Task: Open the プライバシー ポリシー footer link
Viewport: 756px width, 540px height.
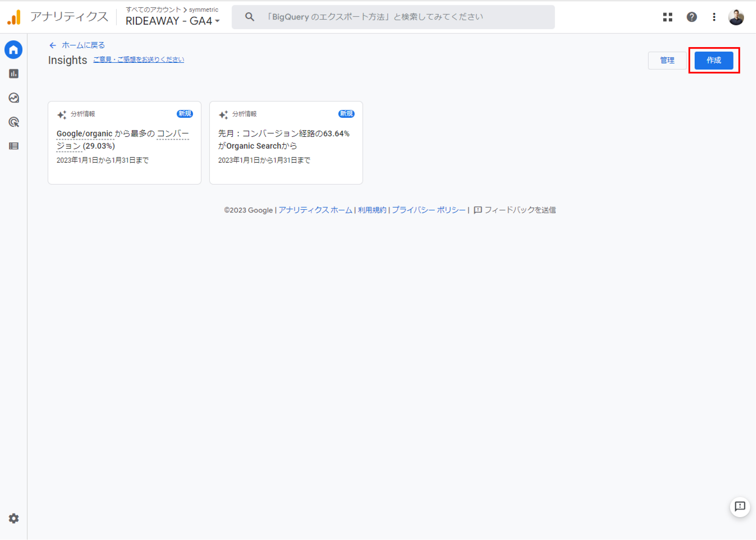Action: [429, 210]
